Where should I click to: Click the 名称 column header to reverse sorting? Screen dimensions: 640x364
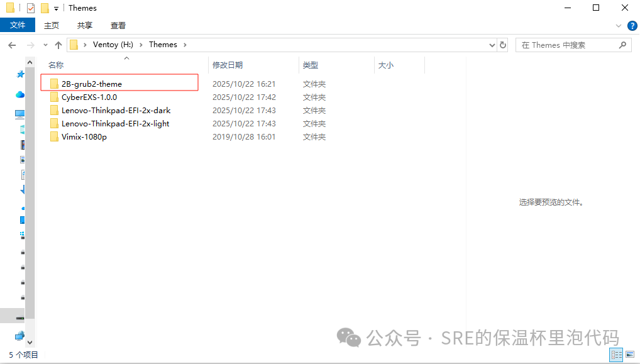click(x=55, y=64)
